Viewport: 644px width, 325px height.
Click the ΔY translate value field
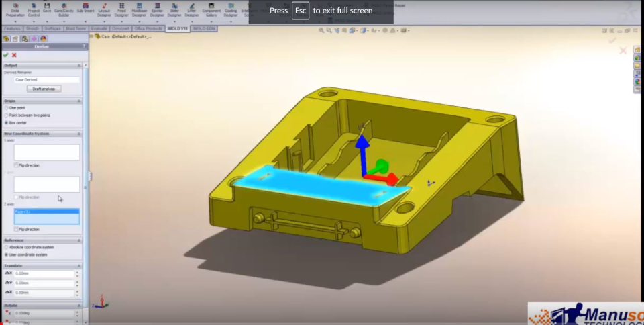(44, 283)
